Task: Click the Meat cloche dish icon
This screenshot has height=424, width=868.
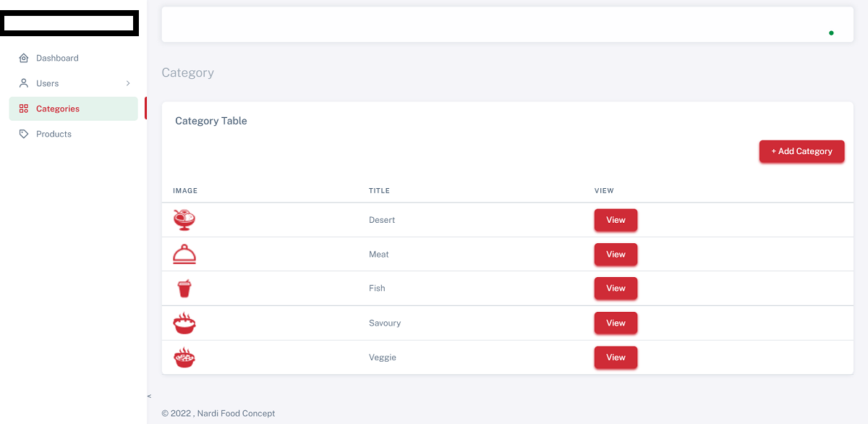Action: click(184, 254)
